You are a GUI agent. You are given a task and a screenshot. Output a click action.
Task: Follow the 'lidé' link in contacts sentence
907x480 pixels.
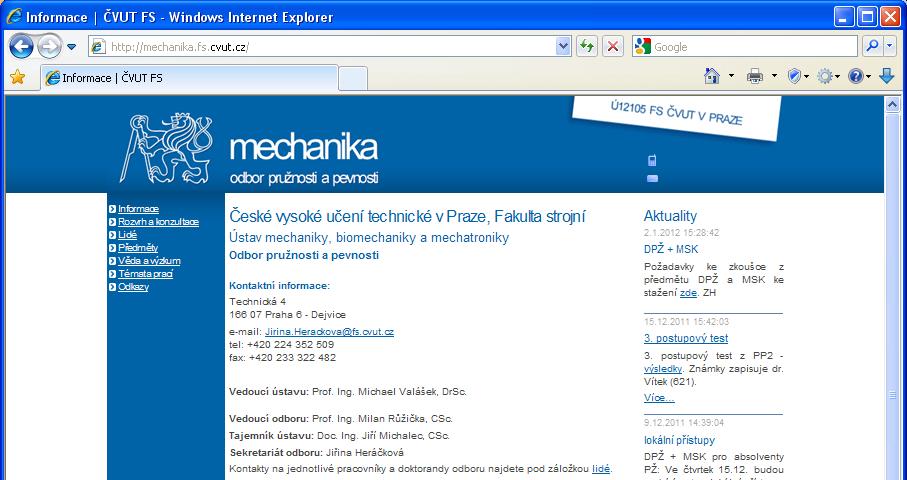pos(601,468)
